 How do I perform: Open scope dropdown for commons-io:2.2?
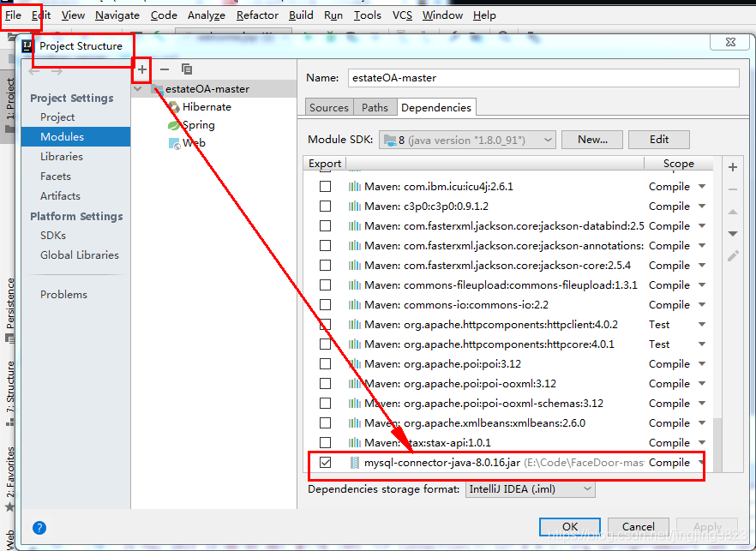[x=702, y=305]
